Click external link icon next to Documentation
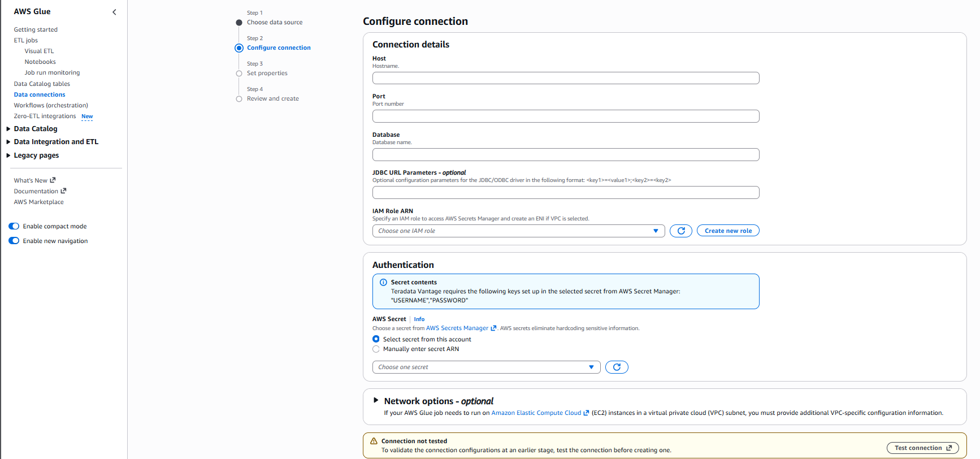This screenshot has height=459, width=980. point(63,191)
